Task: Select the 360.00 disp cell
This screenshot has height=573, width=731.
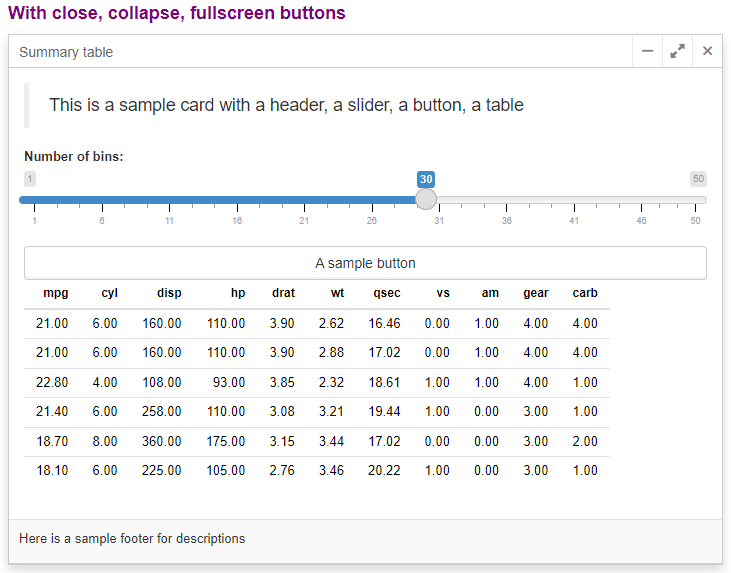Action: [162, 441]
